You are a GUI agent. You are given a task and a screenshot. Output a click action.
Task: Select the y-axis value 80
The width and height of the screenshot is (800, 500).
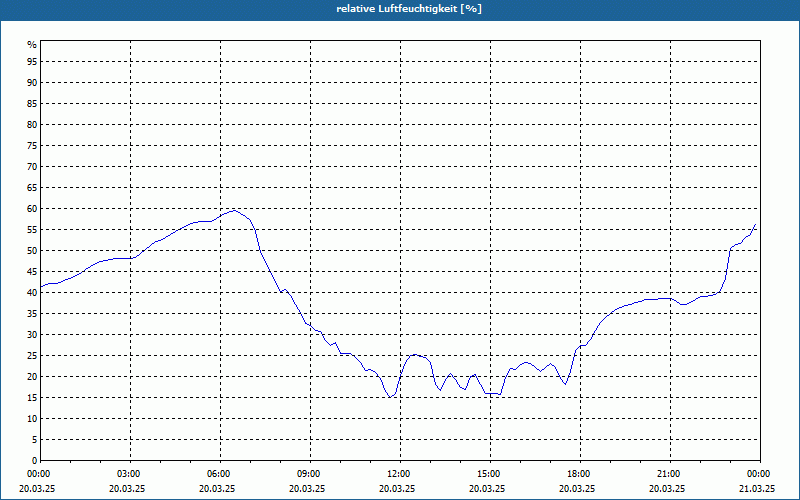pyautogui.click(x=32, y=124)
